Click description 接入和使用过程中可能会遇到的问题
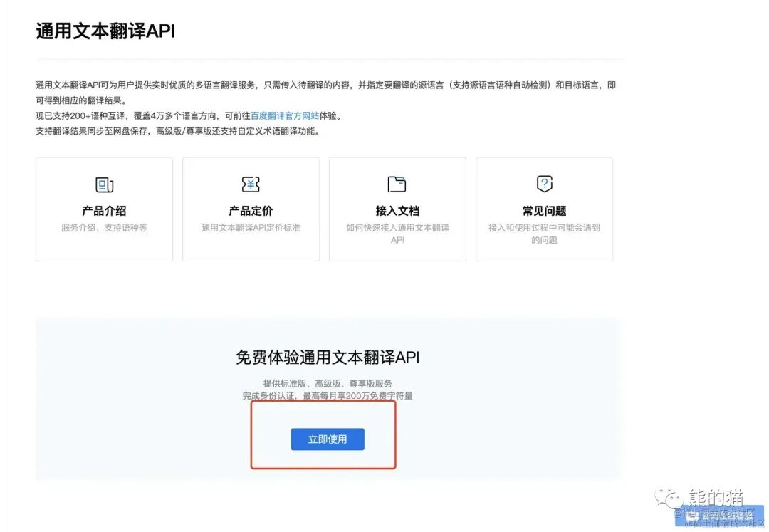 545,234
